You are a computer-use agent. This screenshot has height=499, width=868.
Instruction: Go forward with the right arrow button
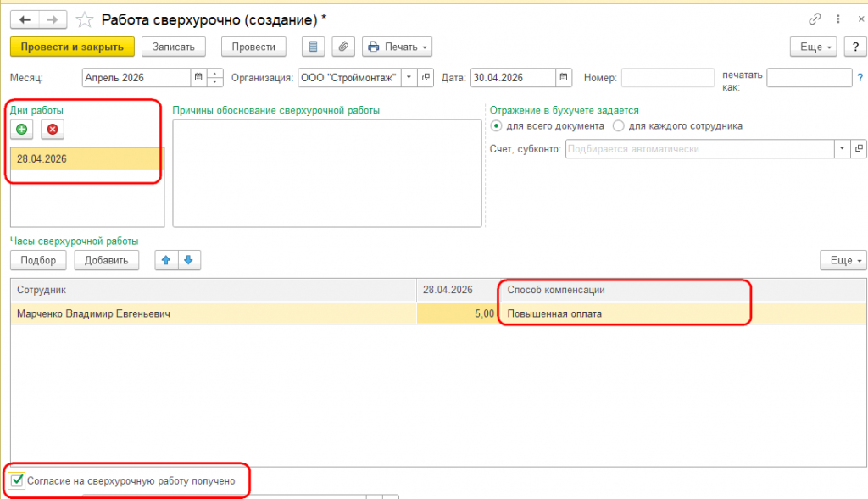click(x=53, y=20)
